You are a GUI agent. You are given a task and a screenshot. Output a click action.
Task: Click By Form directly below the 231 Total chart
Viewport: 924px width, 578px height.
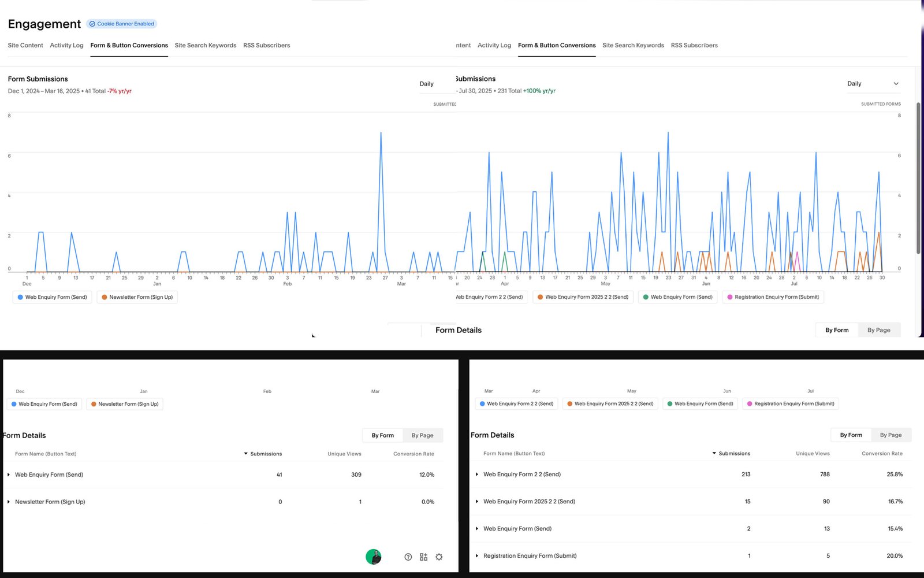837,330
